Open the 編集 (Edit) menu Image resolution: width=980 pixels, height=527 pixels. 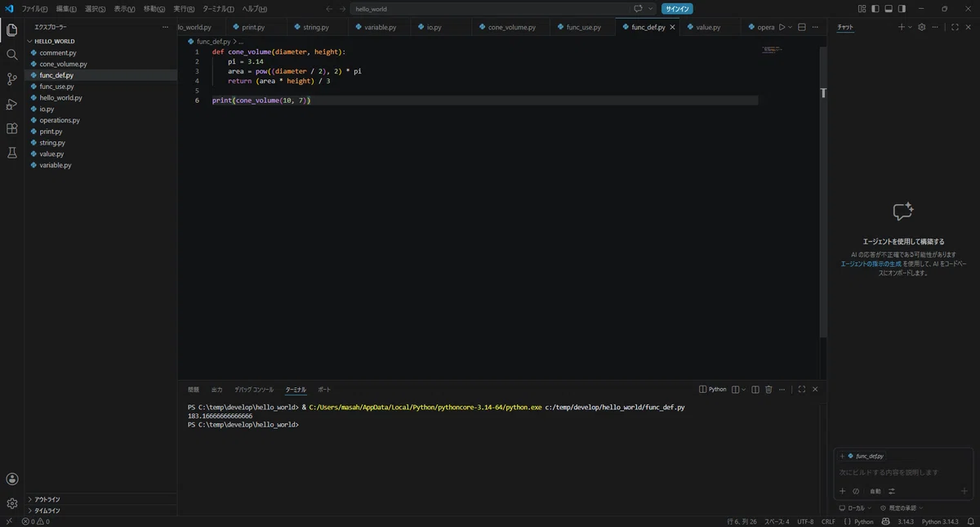pyautogui.click(x=66, y=9)
